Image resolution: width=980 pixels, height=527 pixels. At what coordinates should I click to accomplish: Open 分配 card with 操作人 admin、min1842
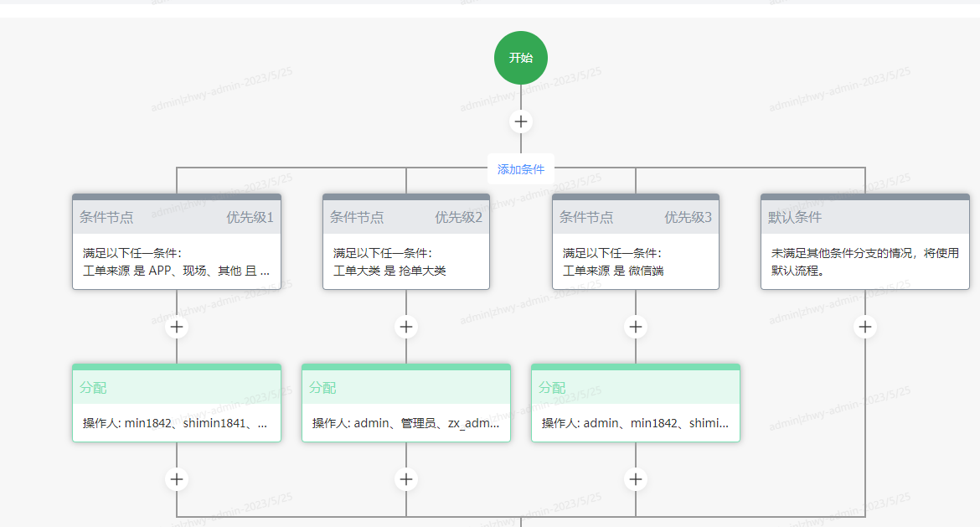click(x=636, y=403)
